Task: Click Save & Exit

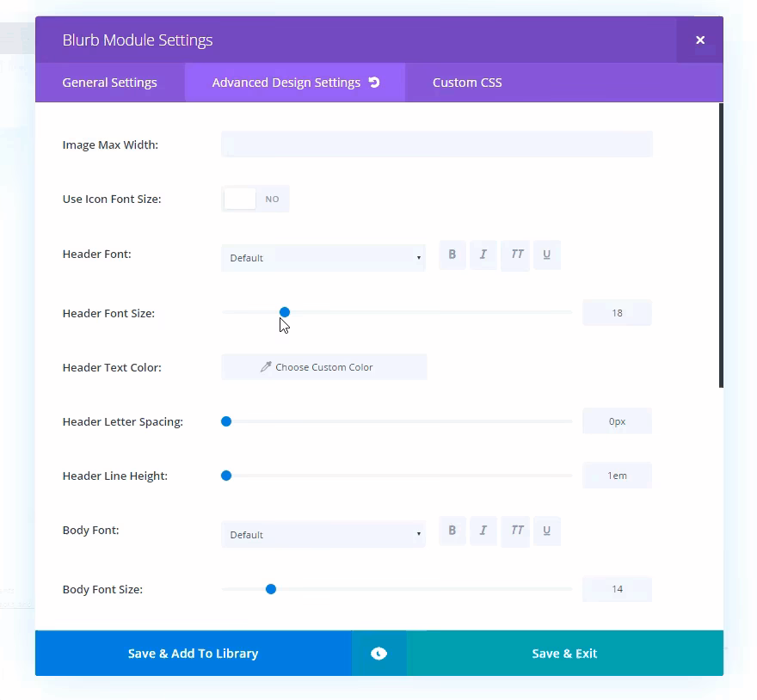Action: point(564,654)
